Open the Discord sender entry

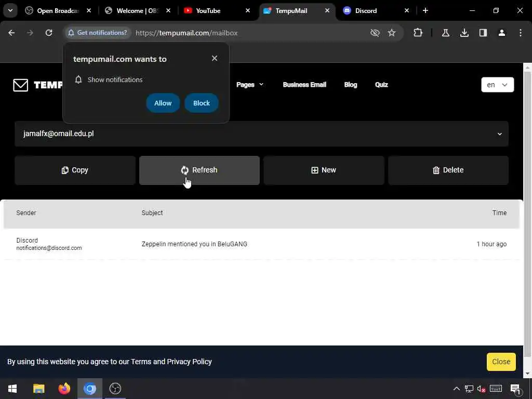click(x=27, y=240)
